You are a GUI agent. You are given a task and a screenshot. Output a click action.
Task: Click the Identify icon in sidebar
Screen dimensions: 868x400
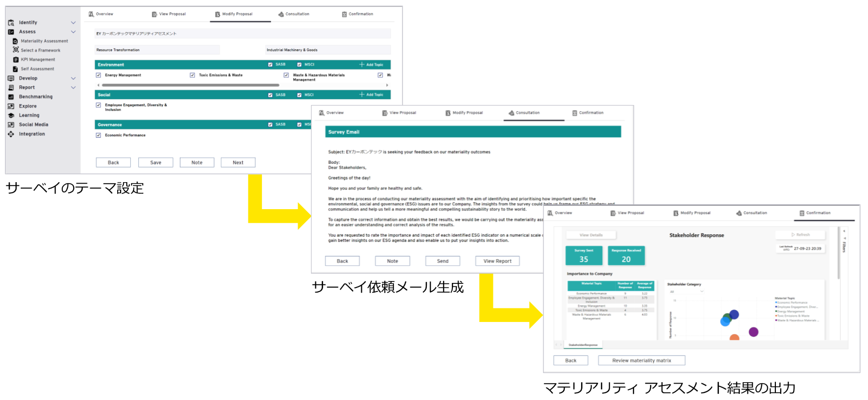(x=11, y=23)
